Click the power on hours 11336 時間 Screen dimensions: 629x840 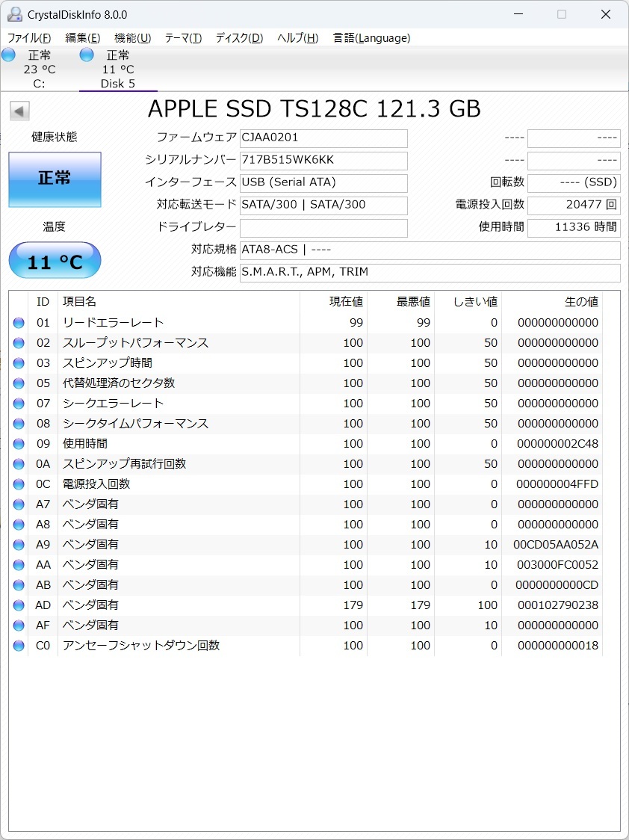(574, 228)
